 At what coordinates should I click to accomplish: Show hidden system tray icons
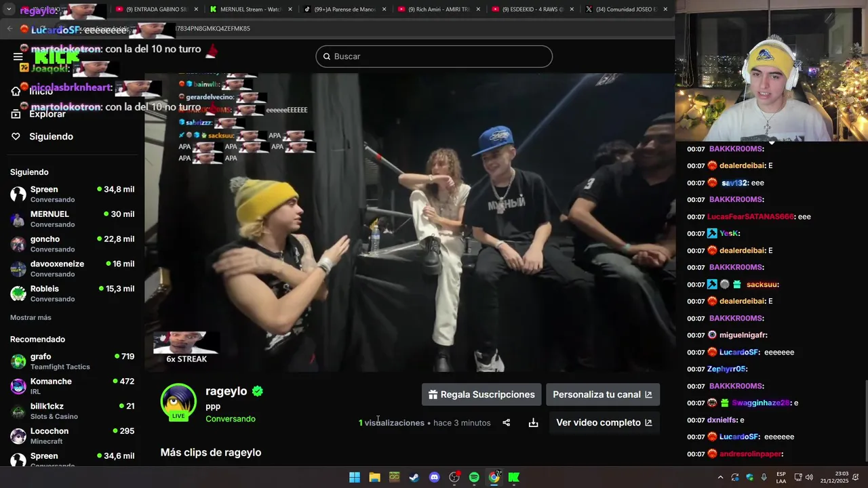point(720,477)
